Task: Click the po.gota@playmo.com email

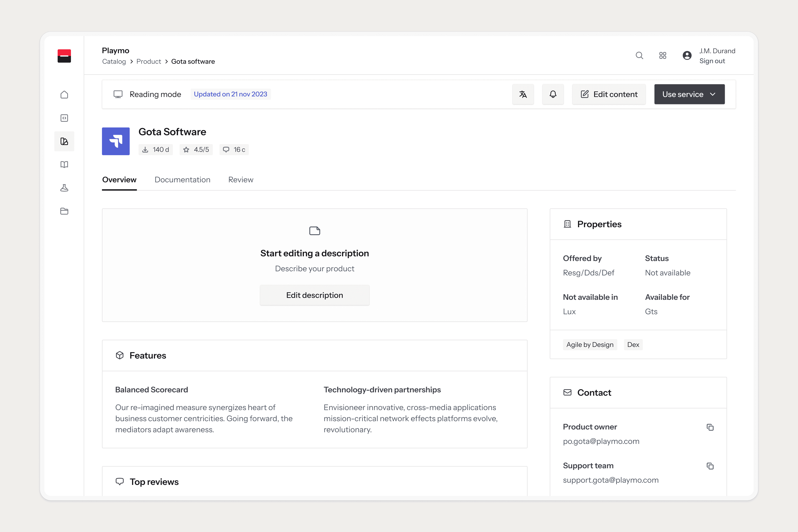Action: click(601, 441)
